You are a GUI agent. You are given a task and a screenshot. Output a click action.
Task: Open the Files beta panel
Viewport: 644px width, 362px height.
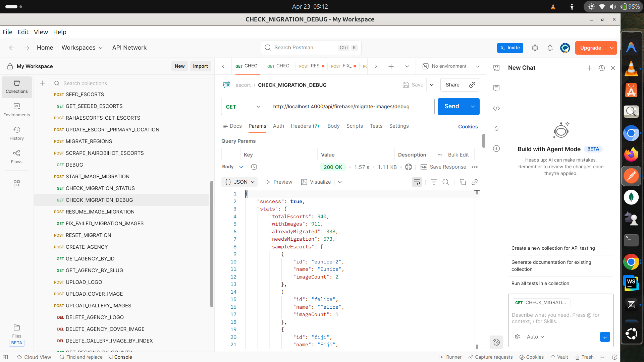point(17,335)
